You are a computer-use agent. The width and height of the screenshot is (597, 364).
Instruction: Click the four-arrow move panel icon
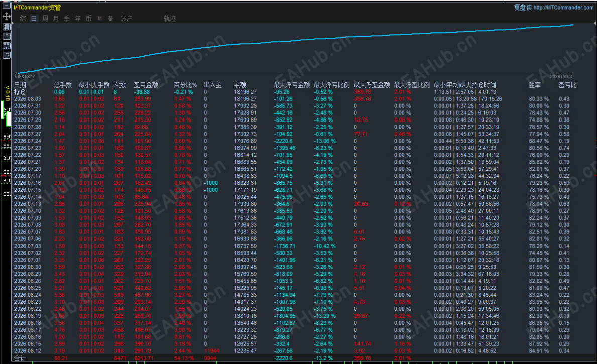coord(7,16)
